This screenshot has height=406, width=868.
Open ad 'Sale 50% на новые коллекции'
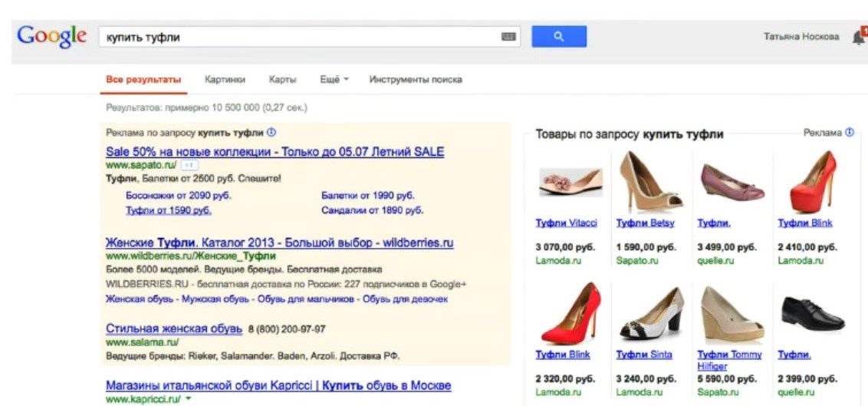click(x=275, y=152)
